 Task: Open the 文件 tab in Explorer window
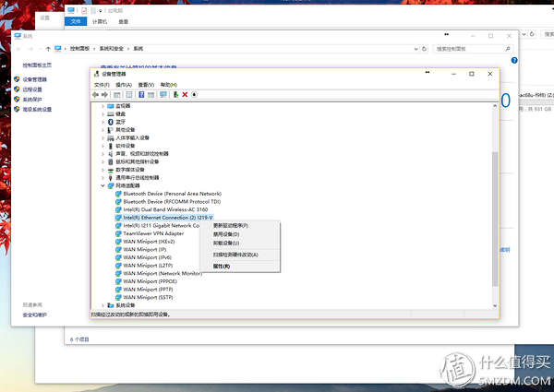(x=76, y=21)
